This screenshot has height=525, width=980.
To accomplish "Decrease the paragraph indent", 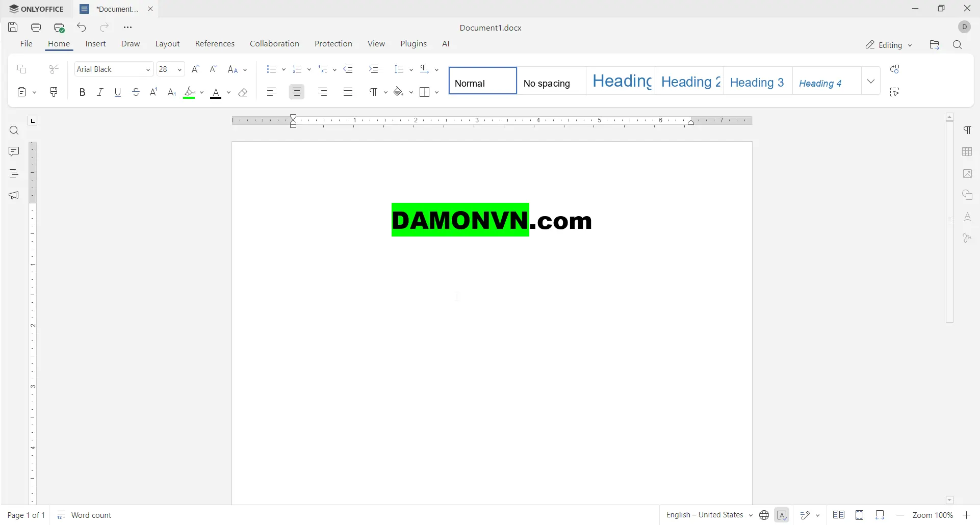I will pos(349,69).
